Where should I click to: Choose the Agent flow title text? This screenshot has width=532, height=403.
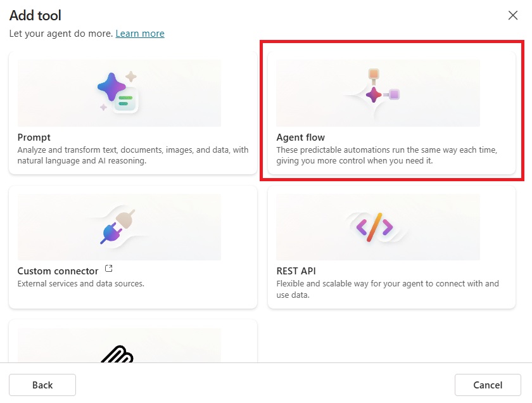click(x=301, y=138)
